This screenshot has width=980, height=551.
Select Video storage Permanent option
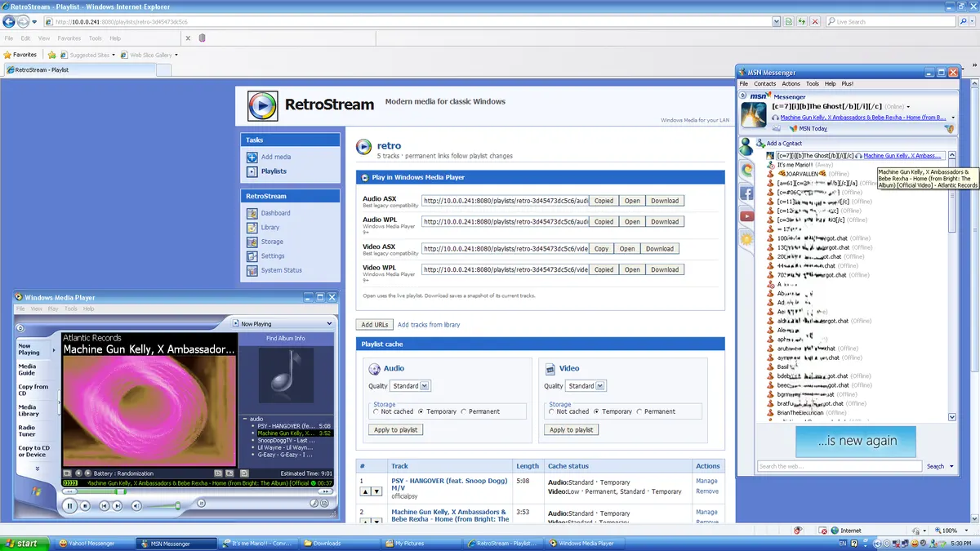click(x=639, y=411)
